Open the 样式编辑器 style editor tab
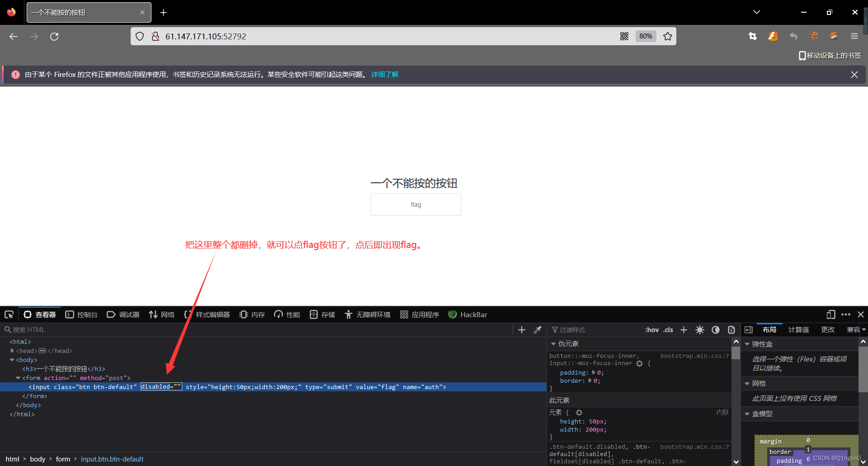The image size is (868, 466). (x=207, y=314)
